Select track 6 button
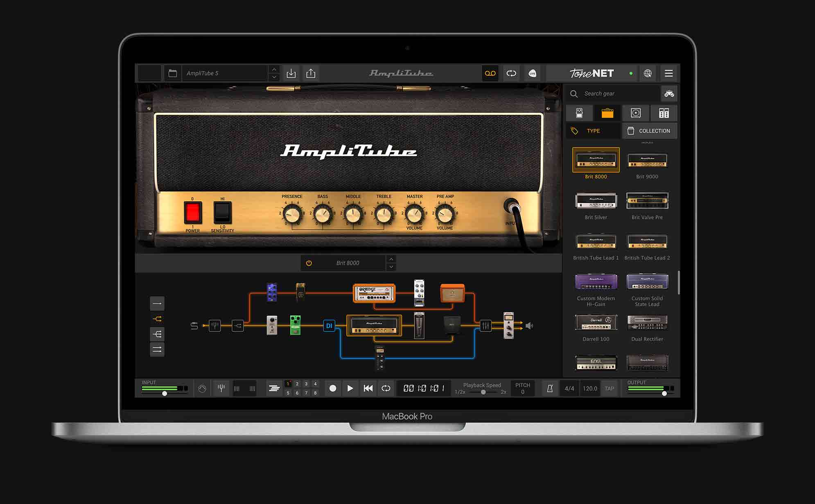Viewport: 815px width, 504px height. [297, 393]
